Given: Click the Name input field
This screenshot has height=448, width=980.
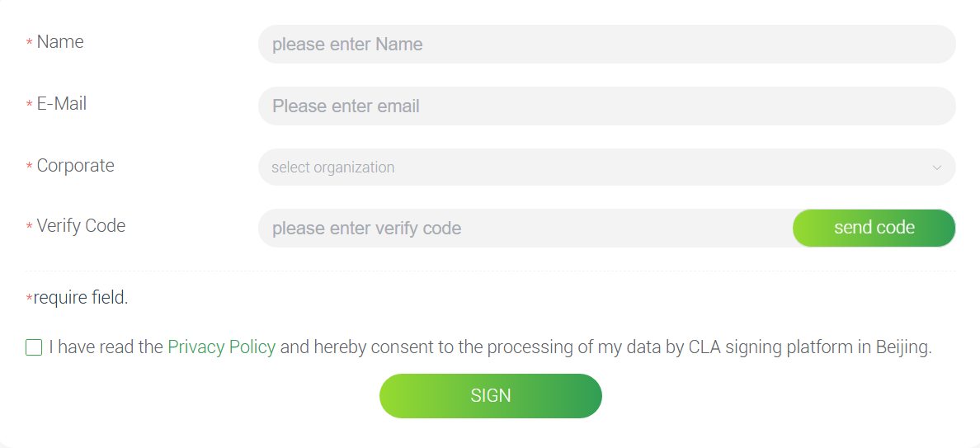Looking at the screenshot, I should (606, 45).
